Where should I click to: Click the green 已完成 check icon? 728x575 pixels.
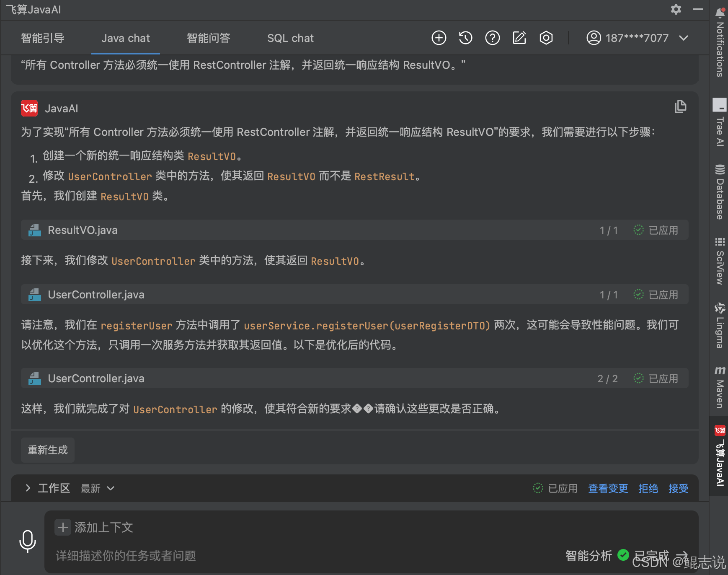click(623, 555)
